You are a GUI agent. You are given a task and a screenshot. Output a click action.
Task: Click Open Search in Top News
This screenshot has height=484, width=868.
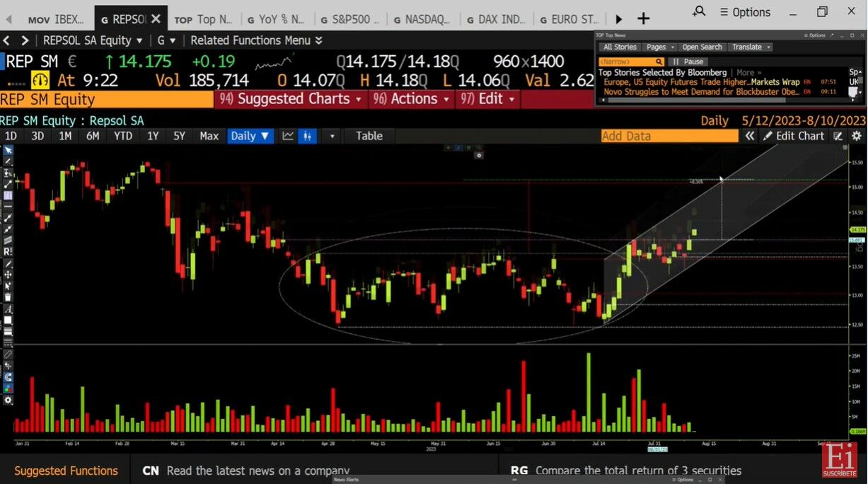[702, 47]
